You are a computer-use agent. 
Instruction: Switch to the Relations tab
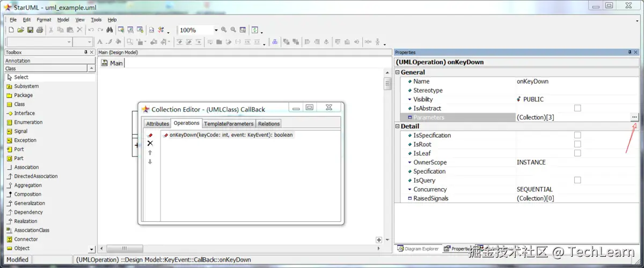(x=269, y=124)
